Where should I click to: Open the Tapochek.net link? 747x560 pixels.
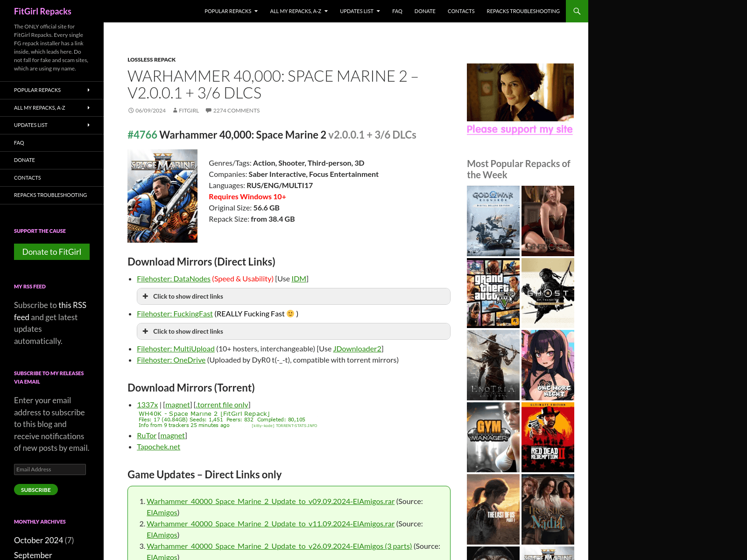[x=158, y=447]
